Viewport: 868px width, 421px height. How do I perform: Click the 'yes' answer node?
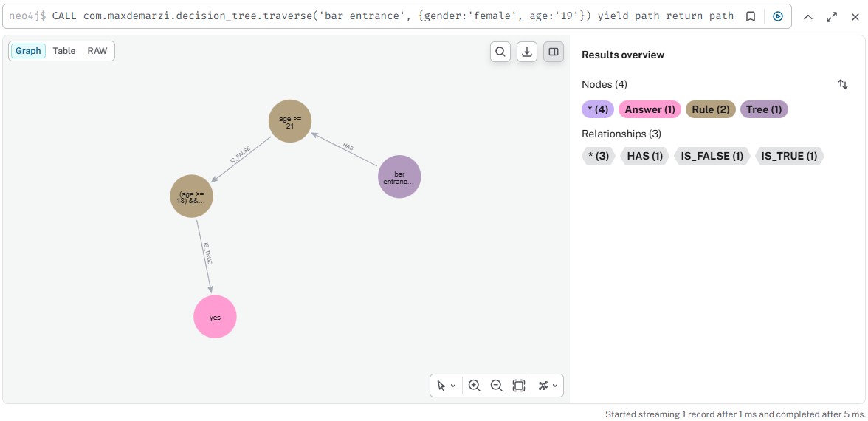(215, 317)
